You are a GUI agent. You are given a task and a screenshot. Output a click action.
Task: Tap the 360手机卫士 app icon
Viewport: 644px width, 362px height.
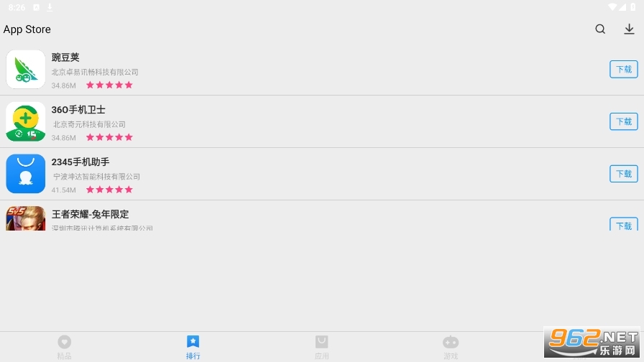click(x=25, y=121)
